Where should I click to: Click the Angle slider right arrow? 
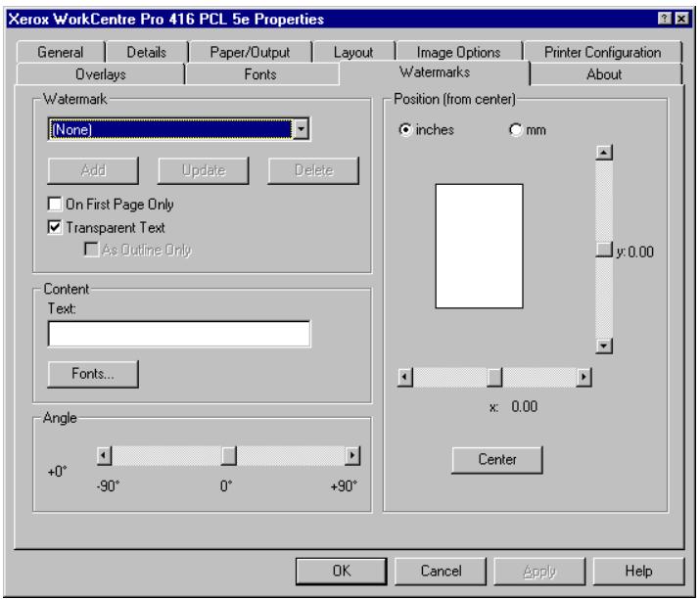click(353, 455)
